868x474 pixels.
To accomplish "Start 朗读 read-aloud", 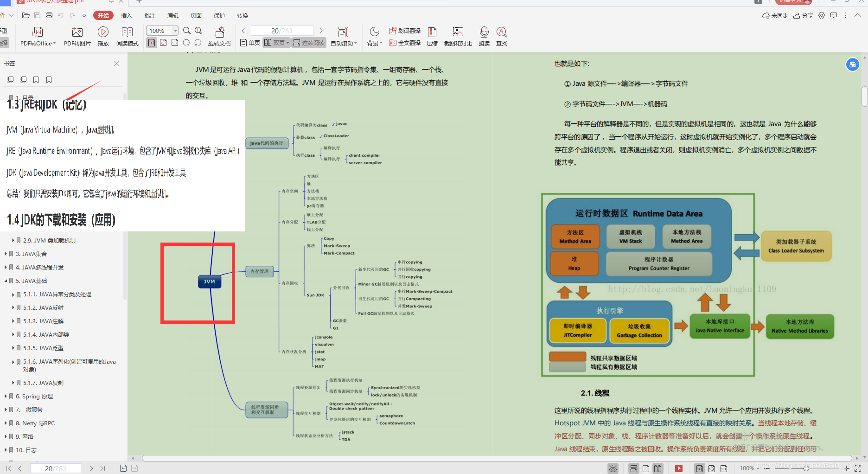I will click(484, 36).
